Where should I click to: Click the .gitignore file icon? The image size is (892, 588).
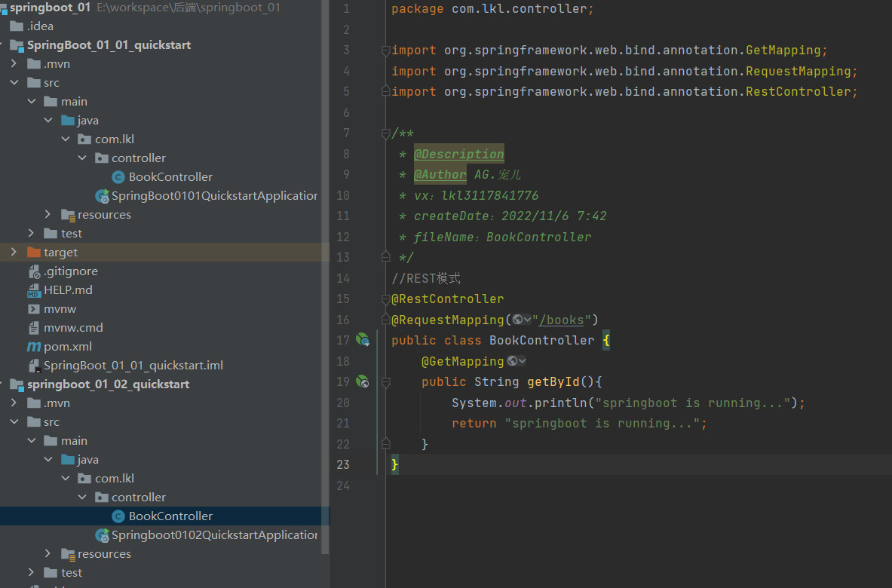click(34, 271)
